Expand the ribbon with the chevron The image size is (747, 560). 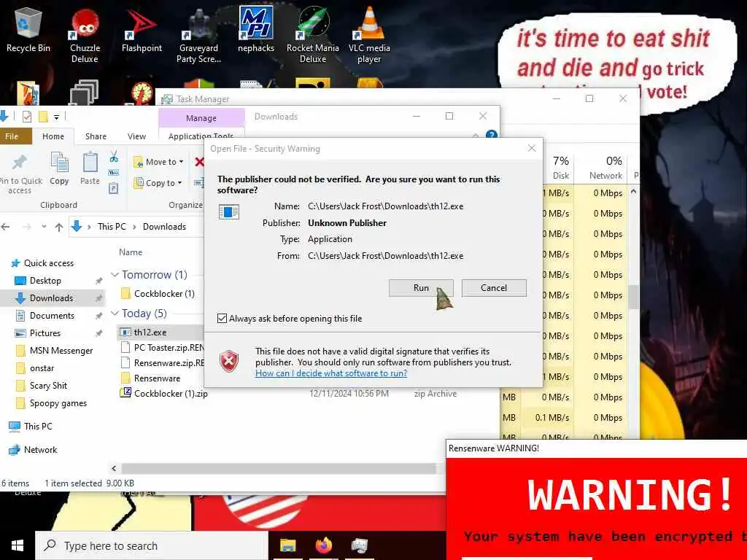[x=476, y=135]
